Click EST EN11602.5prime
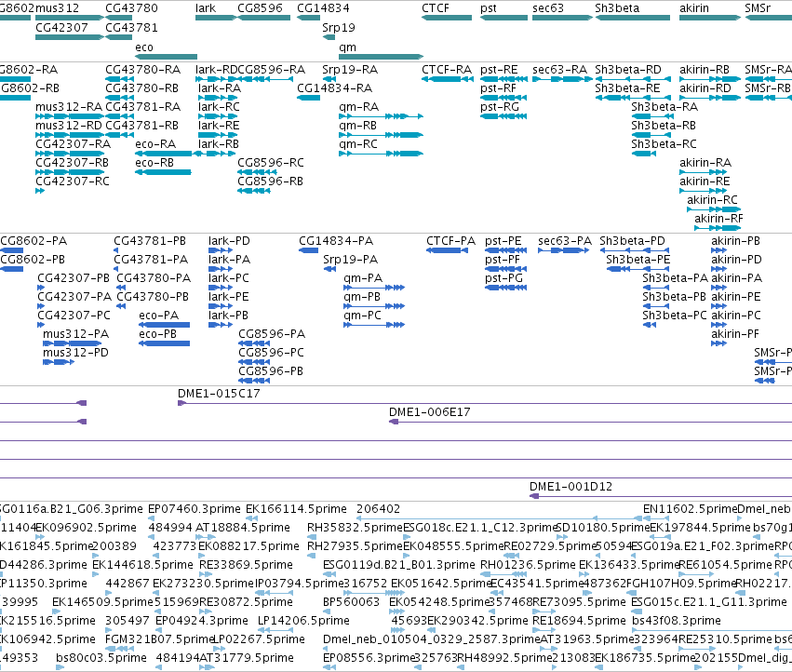The image size is (792, 672). coord(690,508)
